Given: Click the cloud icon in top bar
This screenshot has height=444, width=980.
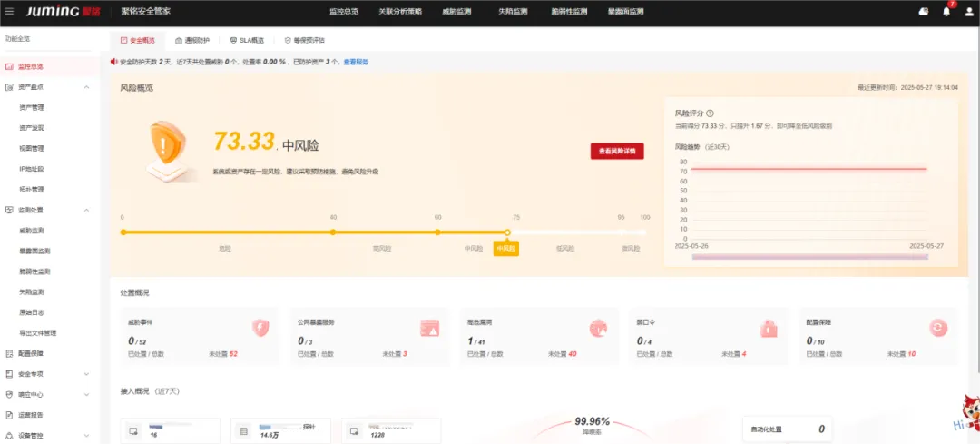Looking at the screenshot, I should pyautogui.click(x=924, y=12).
